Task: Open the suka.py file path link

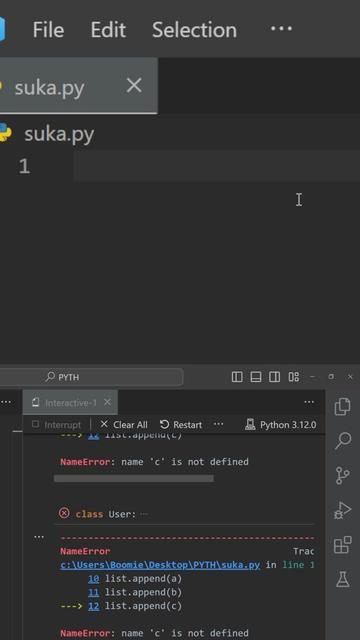Action: pyautogui.click(x=160, y=565)
